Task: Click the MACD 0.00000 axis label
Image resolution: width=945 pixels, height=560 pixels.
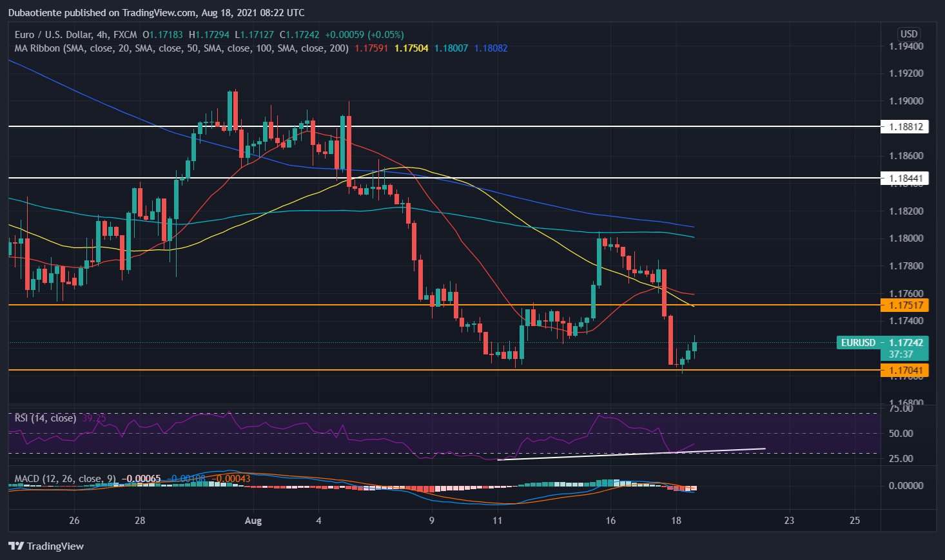Action: coord(906,486)
